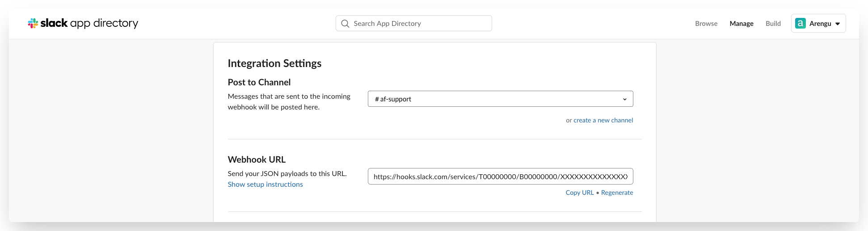Click the Arengu workspace avatar icon

[x=801, y=24]
